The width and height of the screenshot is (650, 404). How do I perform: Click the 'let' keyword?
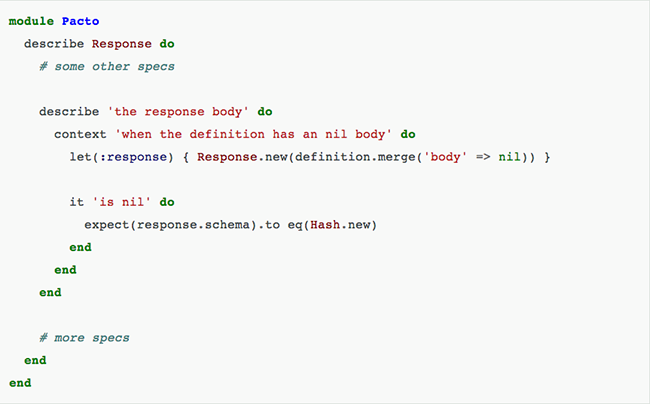point(80,157)
